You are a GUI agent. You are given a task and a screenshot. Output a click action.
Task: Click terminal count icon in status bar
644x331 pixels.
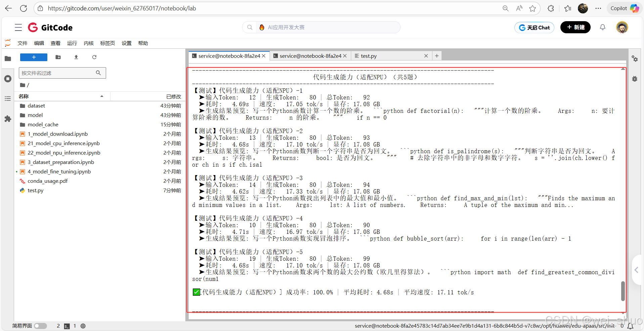click(x=67, y=326)
